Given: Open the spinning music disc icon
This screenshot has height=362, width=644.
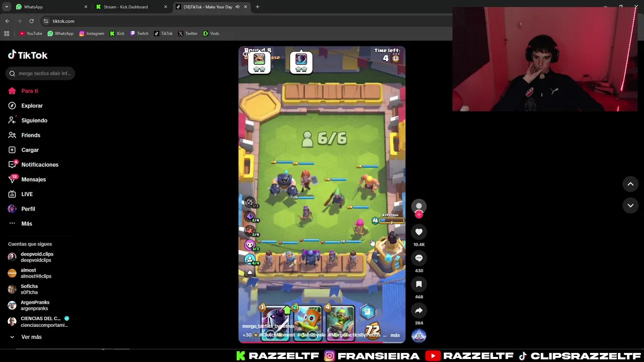Looking at the screenshot, I should tap(419, 336).
